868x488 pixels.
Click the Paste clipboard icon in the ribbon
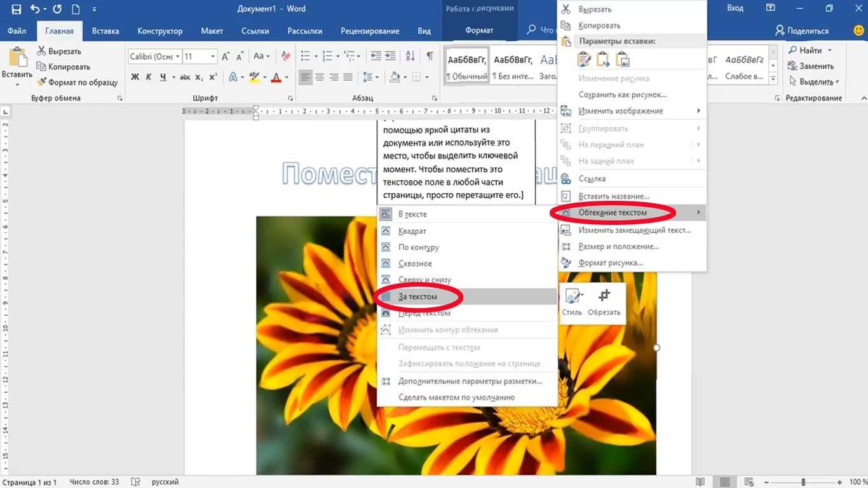click(17, 58)
